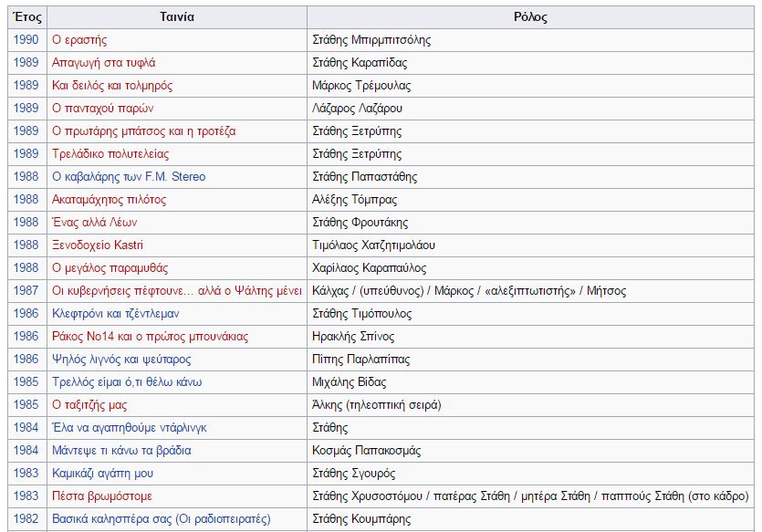Click the Ο ταξιτζής μας link
Image resolution: width=762 pixels, height=532 pixels.
click(x=89, y=405)
